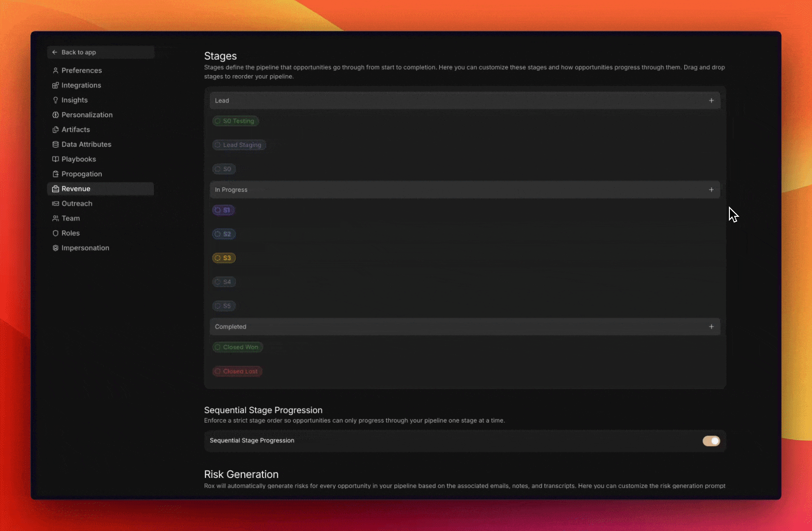
Task: Click the yellow S3 stage tag
Action: pyautogui.click(x=224, y=258)
